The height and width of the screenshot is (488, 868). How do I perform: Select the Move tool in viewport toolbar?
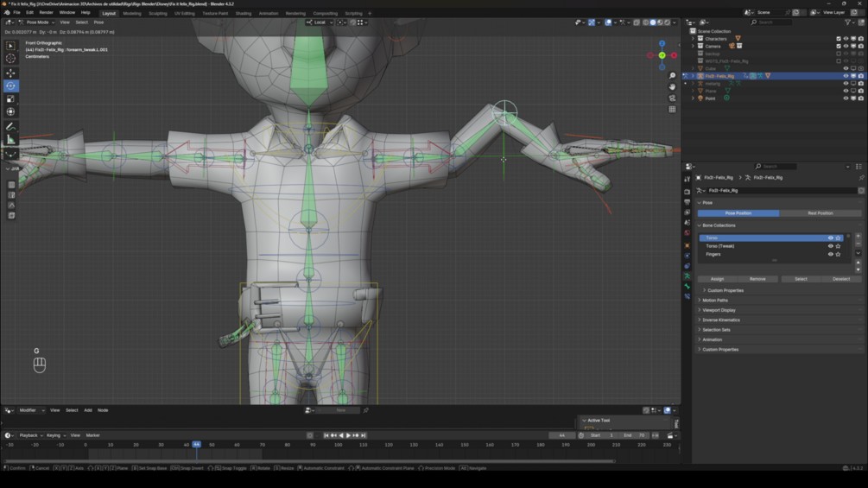pyautogui.click(x=11, y=73)
